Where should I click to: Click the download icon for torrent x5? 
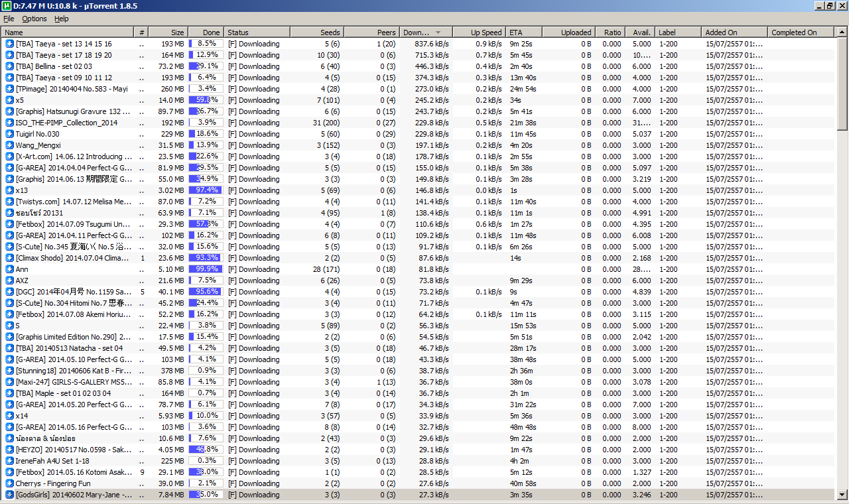tap(9, 100)
